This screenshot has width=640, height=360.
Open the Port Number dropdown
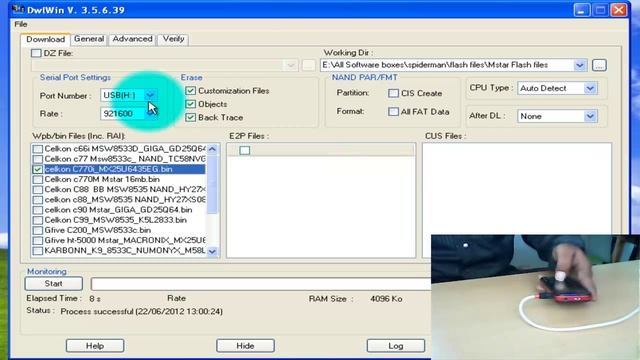[150, 95]
